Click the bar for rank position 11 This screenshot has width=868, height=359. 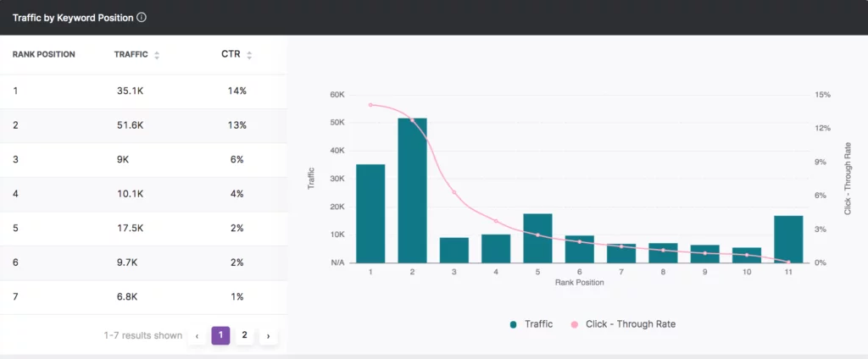click(x=787, y=239)
